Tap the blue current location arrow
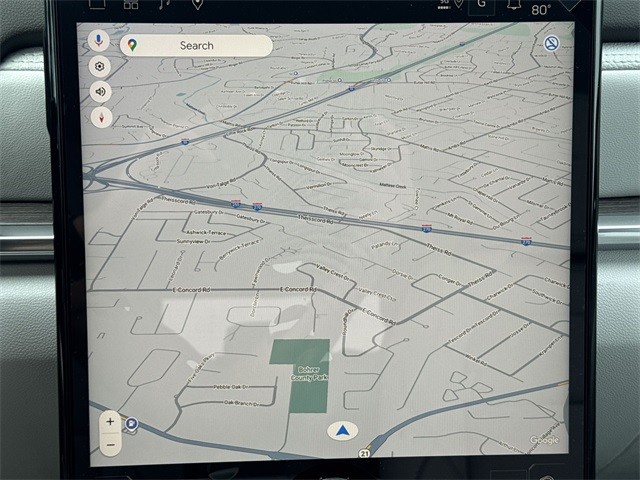The width and height of the screenshot is (640, 480). (x=342, y=431)
